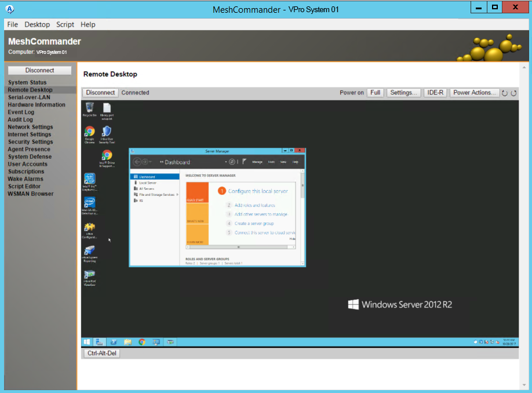The height and width of the screenshot is (393, 532).
Task: Open System Defense section
Action: click(30, 157)
